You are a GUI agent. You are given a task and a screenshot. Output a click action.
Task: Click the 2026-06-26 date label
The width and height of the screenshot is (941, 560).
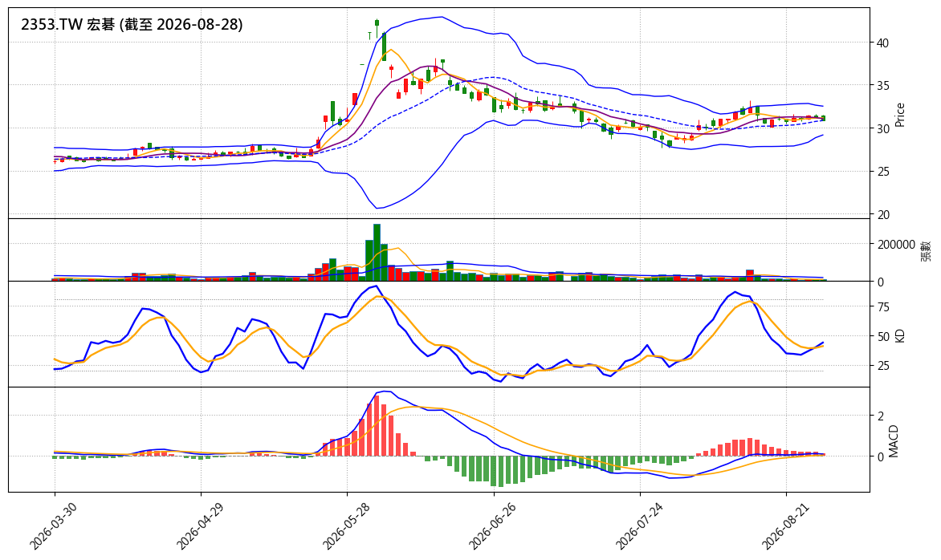pos(492,526)
